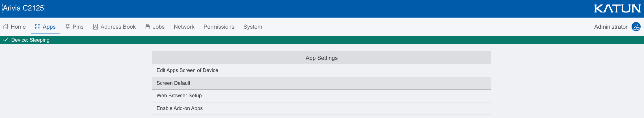
Task: Select the Screen Default setting
Action: tap(173, 83)
